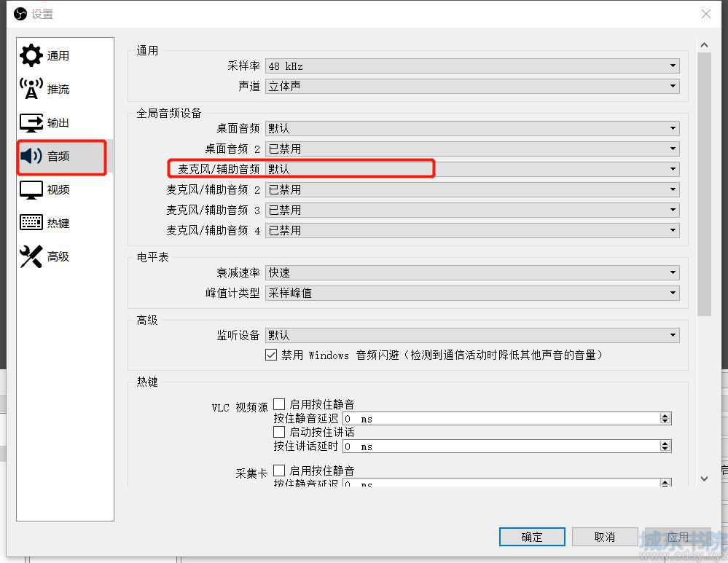Open the 峰值计类型 dropdown

472,293
